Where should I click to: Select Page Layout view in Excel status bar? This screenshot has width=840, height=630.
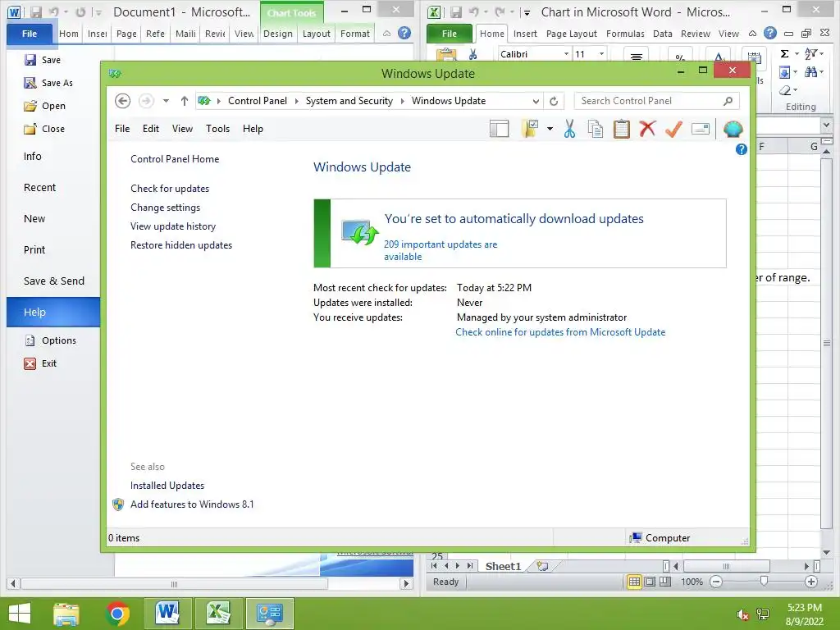coord(650,582)
